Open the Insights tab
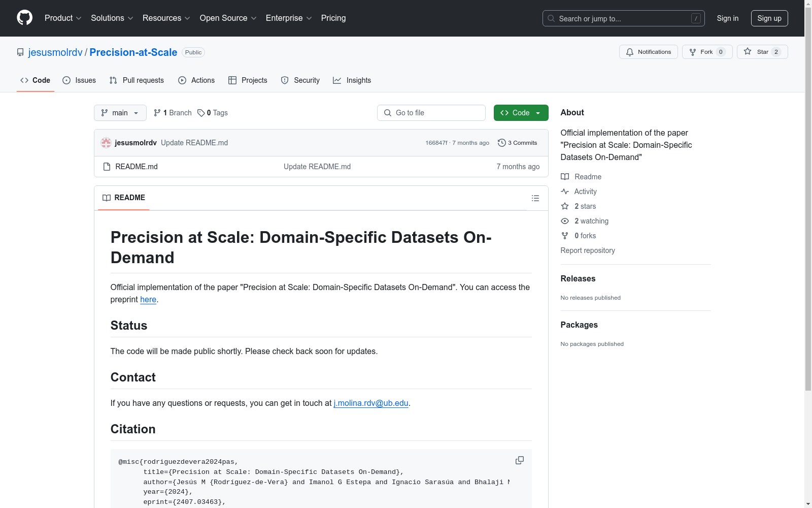This screenshot has width=812, height=508. pyautogui.click(x=352, y=80)
